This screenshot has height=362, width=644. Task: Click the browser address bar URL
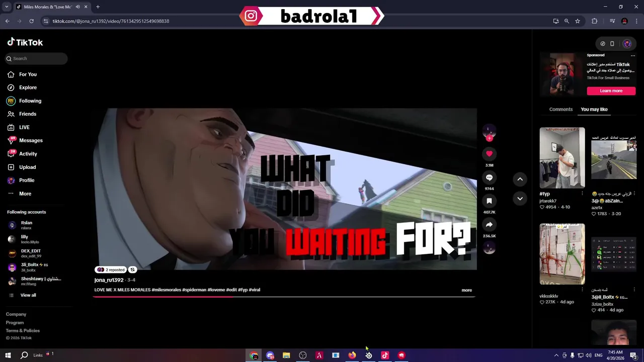tap(111, 21)
